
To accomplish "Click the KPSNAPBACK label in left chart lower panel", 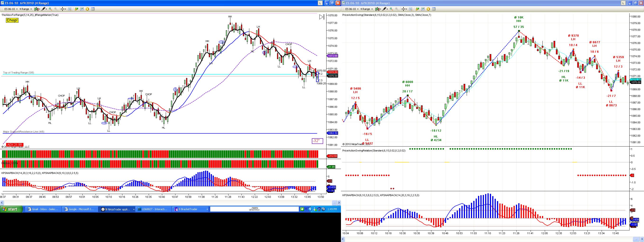I will [40, 173].
